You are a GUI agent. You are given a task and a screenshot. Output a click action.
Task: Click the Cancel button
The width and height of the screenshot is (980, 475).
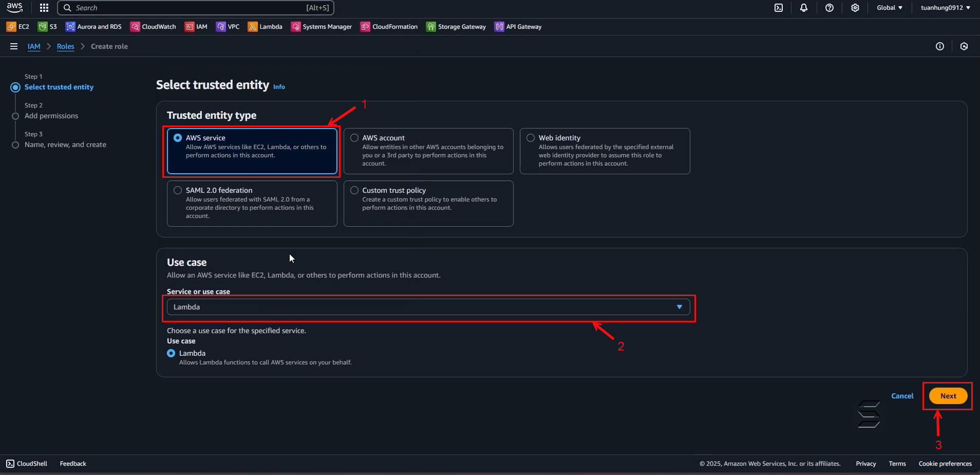coord(902,396)
